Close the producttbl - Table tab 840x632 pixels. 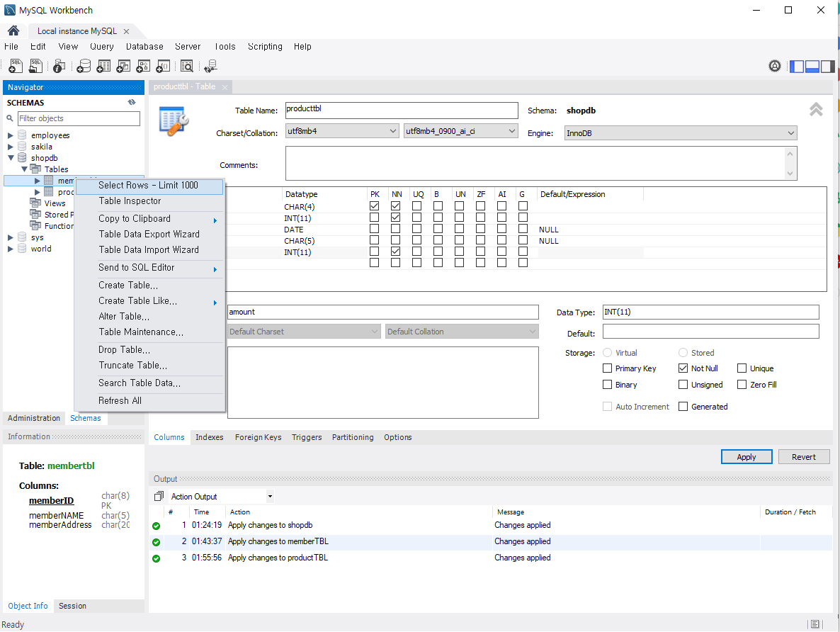pos(225,87)
